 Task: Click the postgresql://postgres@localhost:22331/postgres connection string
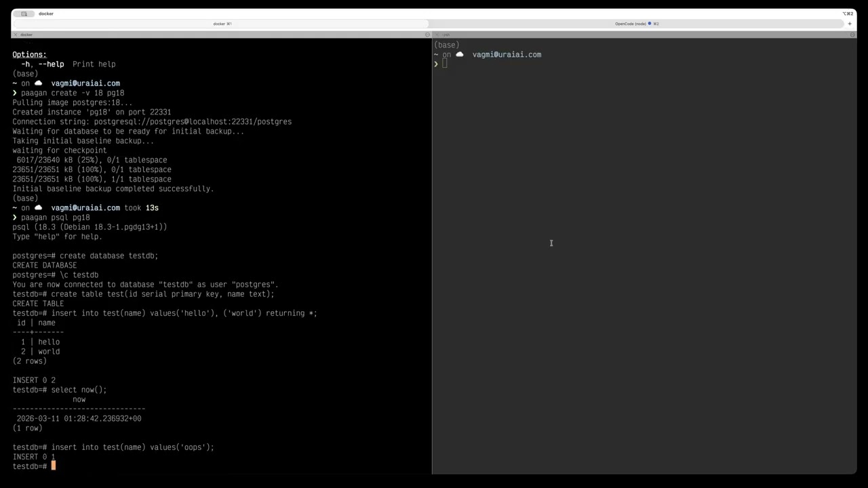(x=193, y=121)
